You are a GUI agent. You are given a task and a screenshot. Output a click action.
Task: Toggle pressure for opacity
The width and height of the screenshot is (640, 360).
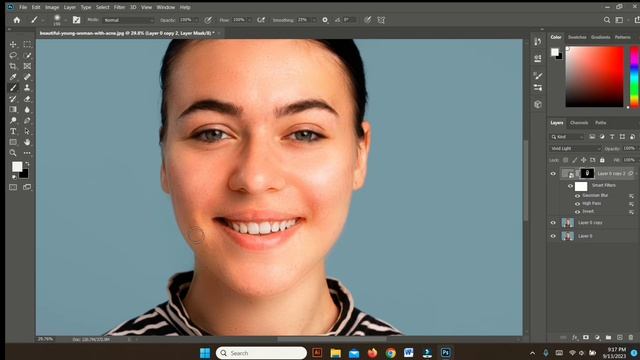pyautogui.click(x=208, y=20)
